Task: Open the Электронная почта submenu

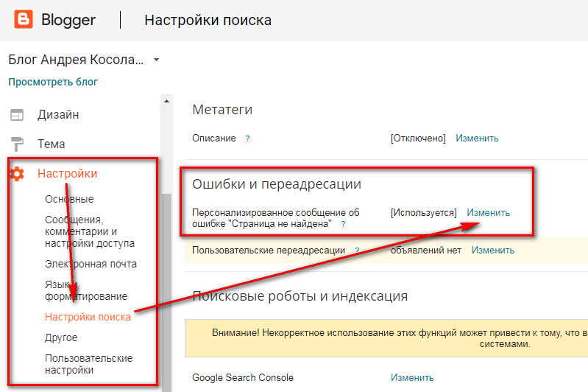Action: click(x=91, y=264)
